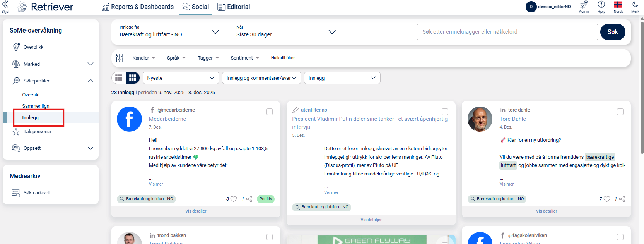Click the Norwegian flag language icon

618,5
